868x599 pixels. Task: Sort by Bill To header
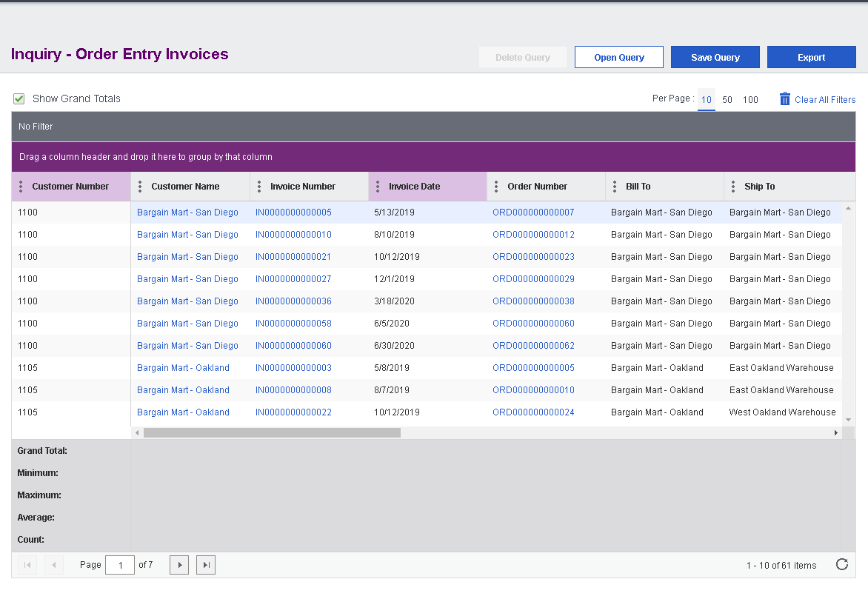(x=638, y=187)
